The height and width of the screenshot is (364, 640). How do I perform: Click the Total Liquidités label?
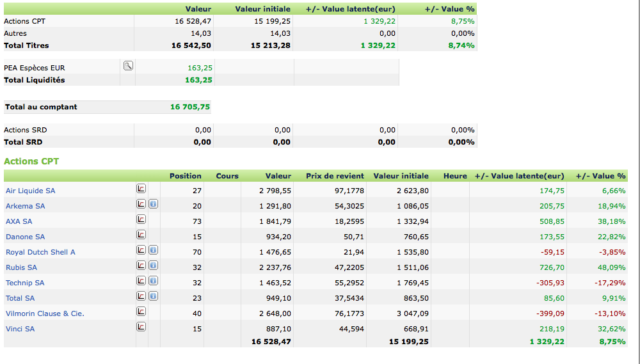coord(35,80)
